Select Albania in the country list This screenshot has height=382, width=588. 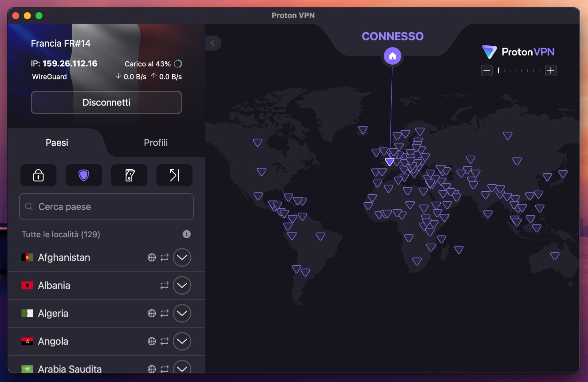coord(106,285)
